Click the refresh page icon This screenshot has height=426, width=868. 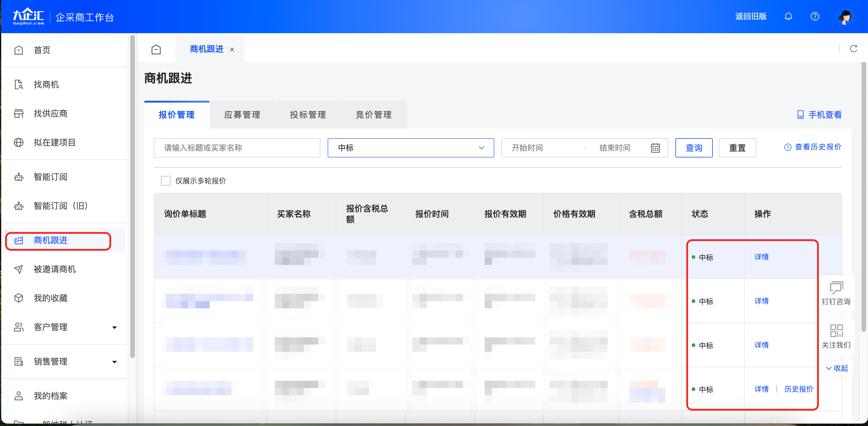coord(854,49)
